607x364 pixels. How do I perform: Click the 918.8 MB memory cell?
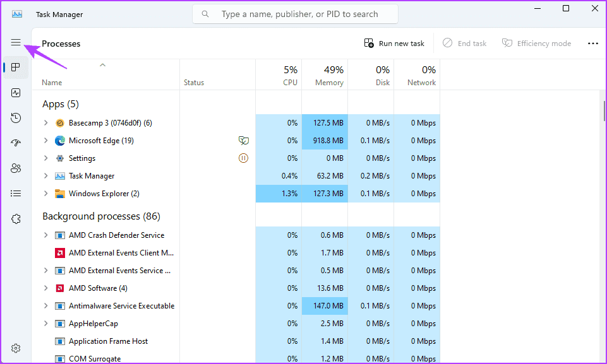pos(325,141)
